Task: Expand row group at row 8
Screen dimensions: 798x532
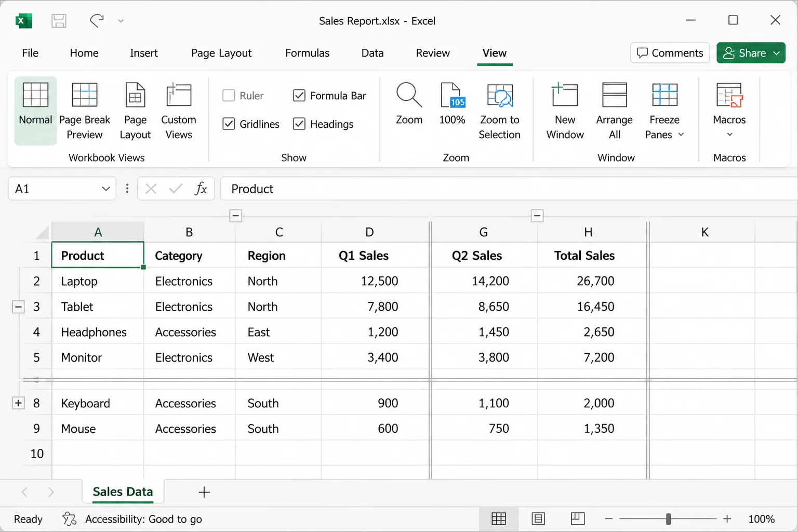Action: [x=18, y=403]
